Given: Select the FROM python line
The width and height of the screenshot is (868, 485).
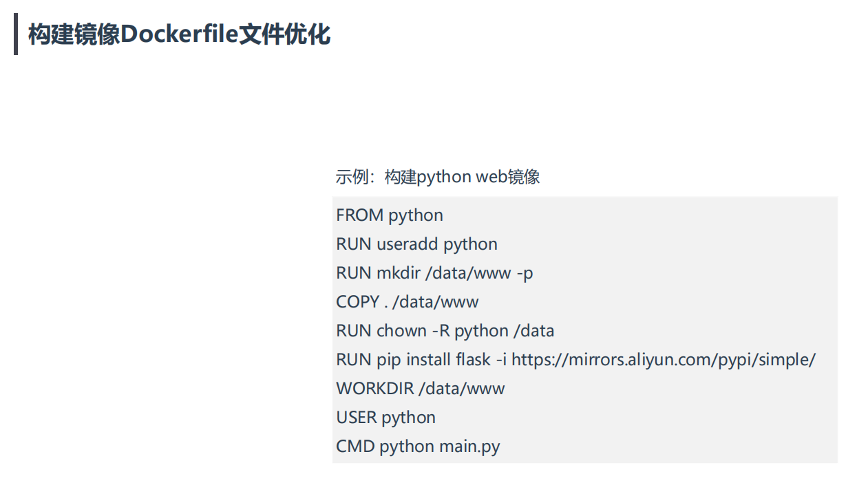Looking at the screenshot, I should [x=390, y=215].
